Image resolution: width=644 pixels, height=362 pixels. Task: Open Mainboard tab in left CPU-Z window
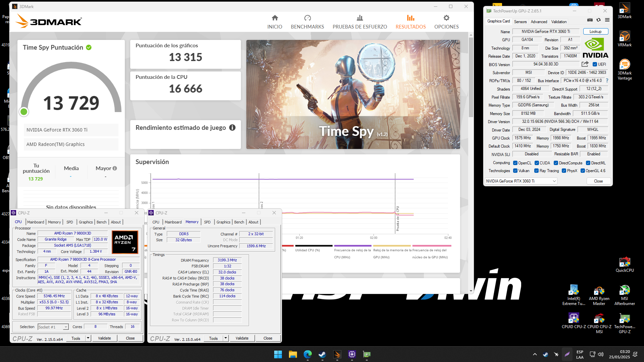pos(36,222)
